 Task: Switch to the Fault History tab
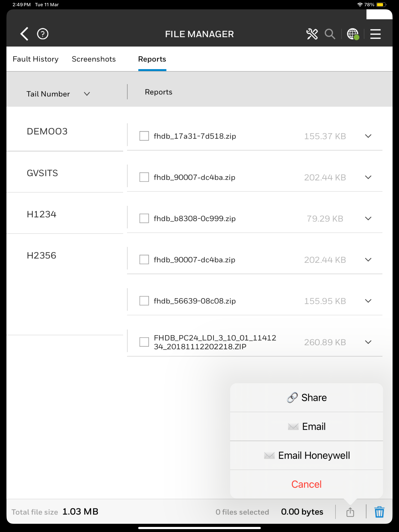[36, 59]
